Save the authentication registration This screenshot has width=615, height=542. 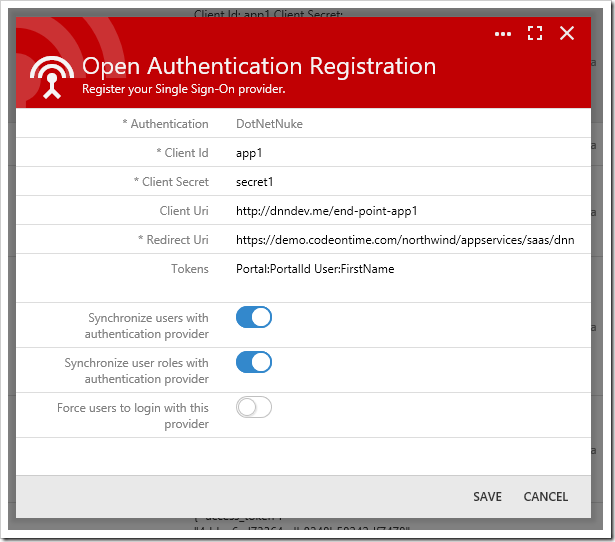click(x=487, y=497)
